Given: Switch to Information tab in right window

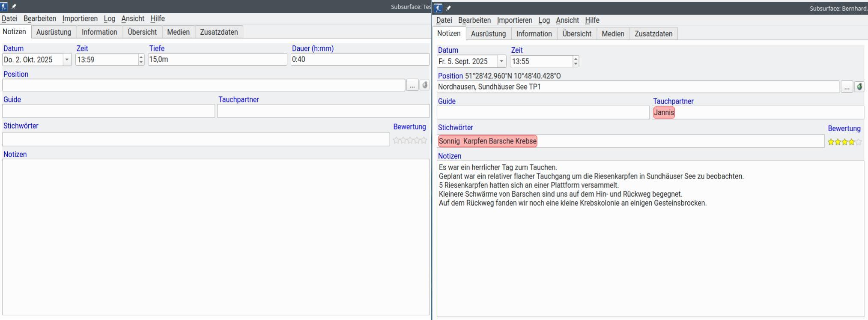Looking at the screenshot, I should click(534, 34).
